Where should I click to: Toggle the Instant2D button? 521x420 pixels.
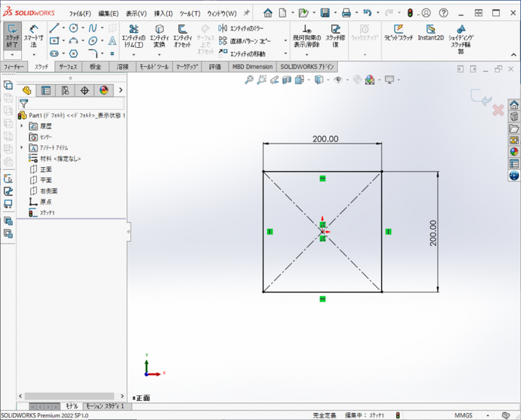(430, 33)
